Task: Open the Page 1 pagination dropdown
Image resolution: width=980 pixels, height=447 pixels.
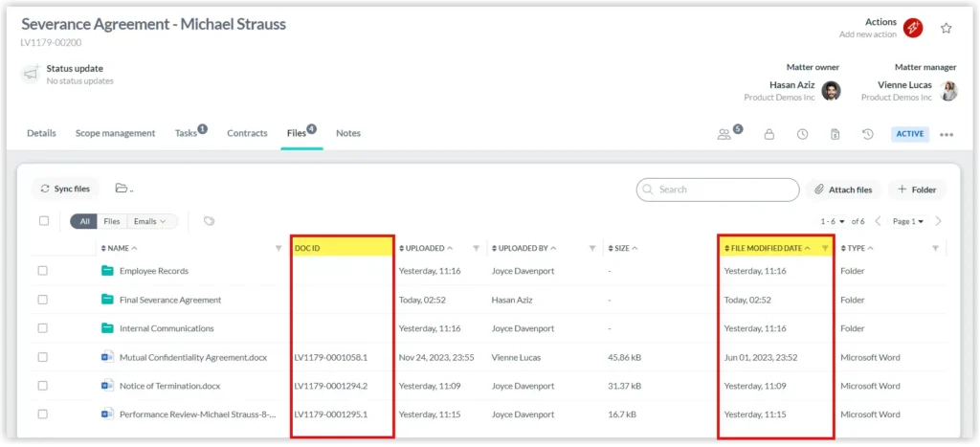Action: pyautogui.click(x=907, y=221)
